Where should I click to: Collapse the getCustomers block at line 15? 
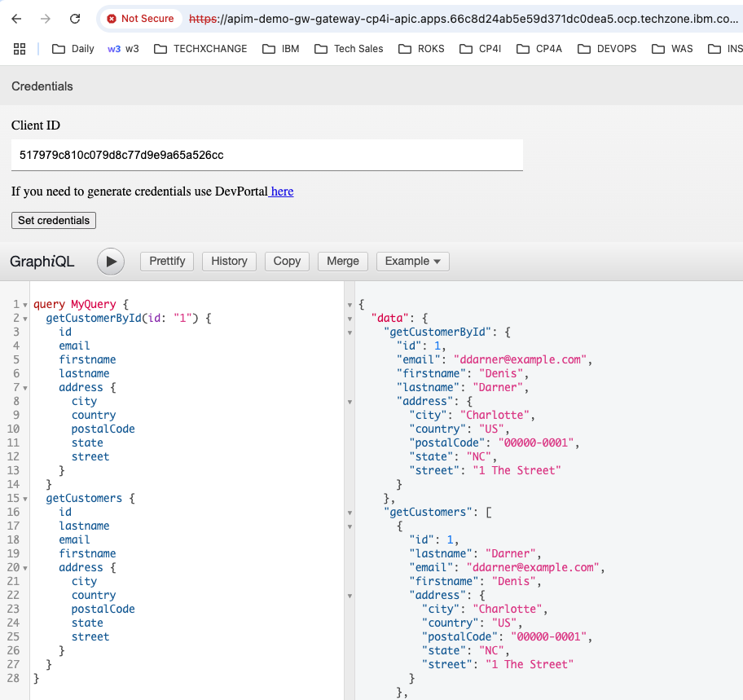24,499
